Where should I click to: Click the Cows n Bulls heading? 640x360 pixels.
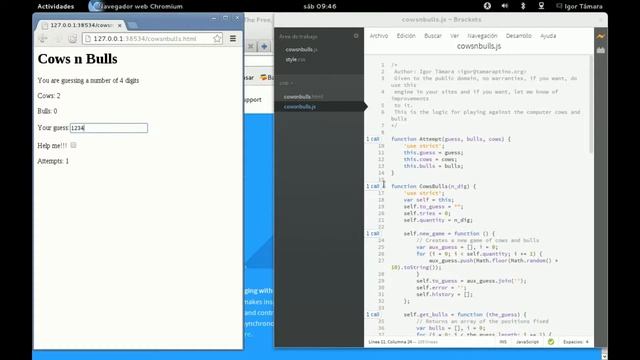coord(78,59)
